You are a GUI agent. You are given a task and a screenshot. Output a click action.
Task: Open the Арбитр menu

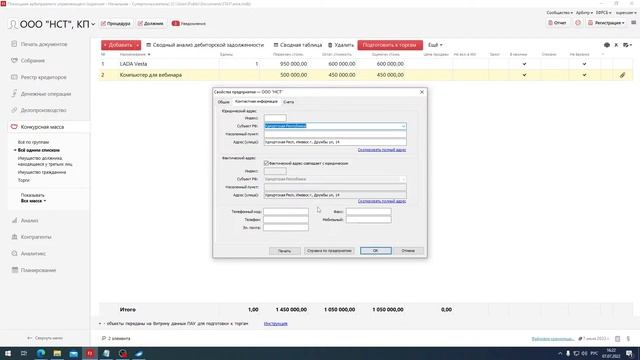(x=584, y=13)
